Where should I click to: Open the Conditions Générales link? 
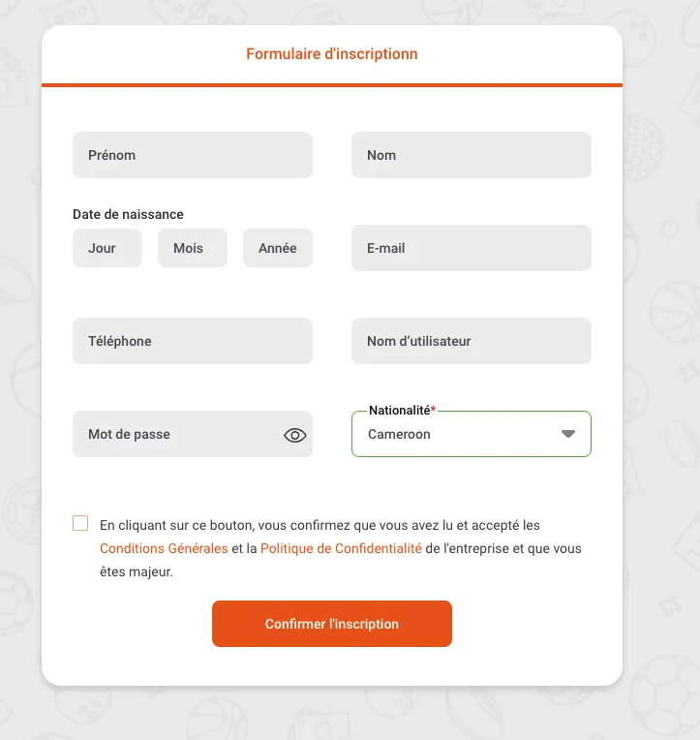click(x=164, y=548)
